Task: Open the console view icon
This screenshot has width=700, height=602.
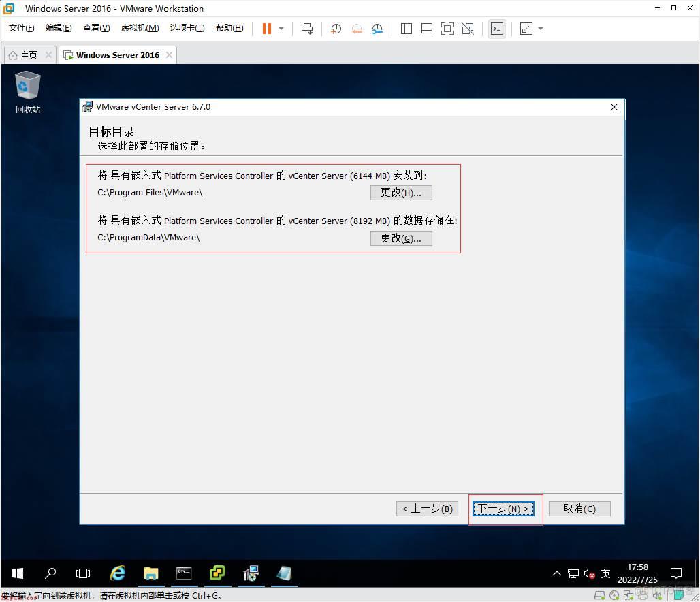Action: tap(497, 29)
